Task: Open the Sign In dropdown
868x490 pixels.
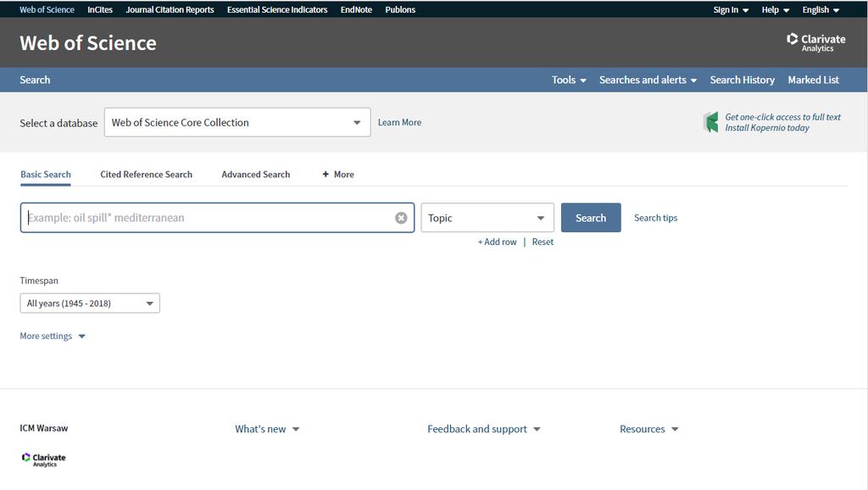Action: point(731,10)
